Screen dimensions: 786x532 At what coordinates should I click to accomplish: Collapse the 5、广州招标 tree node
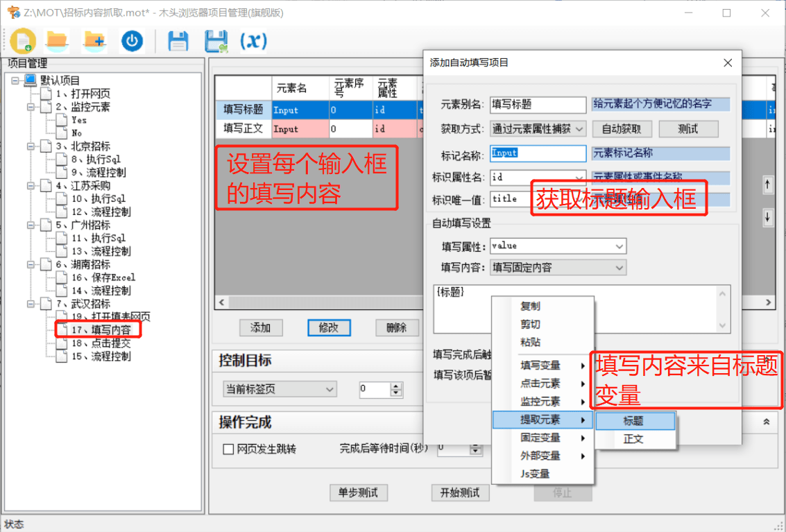pyautogui.click(x=31, y=225)
